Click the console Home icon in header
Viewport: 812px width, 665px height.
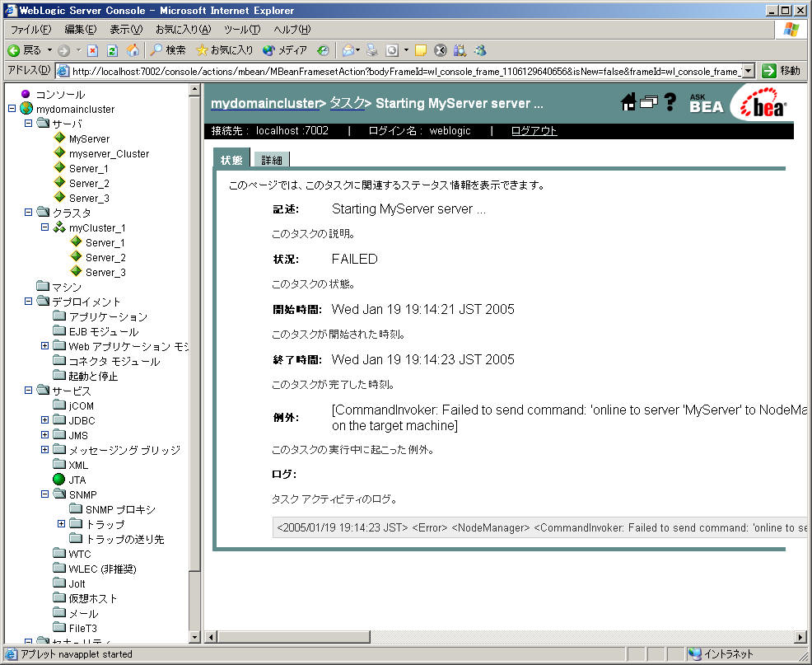coord(628,102)
